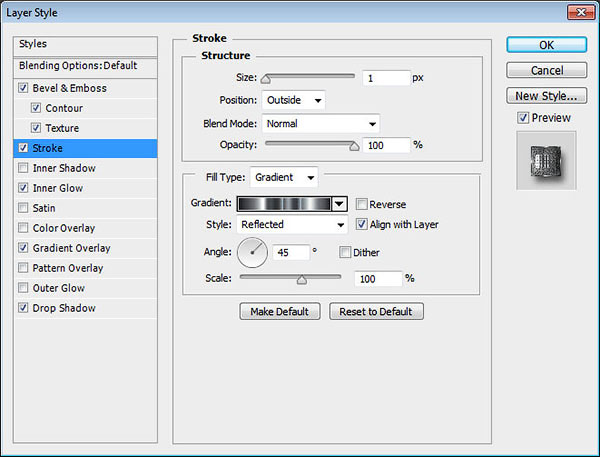
Task: Click the Angle value field
Action: 291,253
